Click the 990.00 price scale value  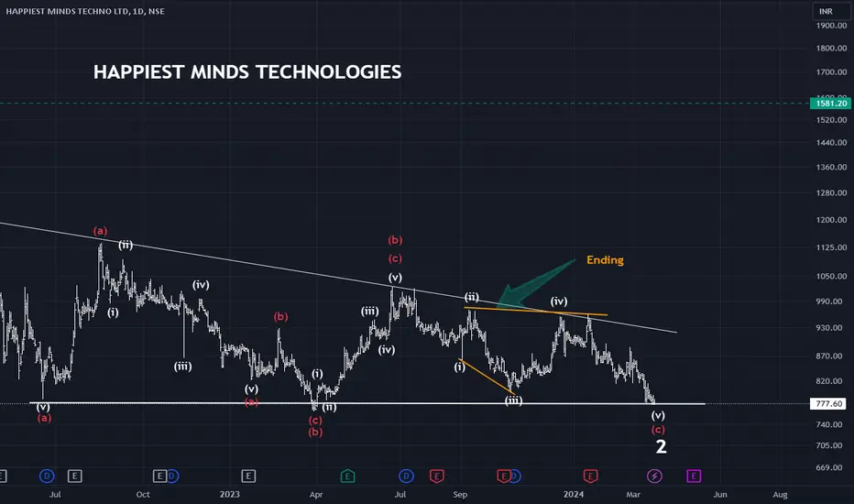(x=829, y=301)
